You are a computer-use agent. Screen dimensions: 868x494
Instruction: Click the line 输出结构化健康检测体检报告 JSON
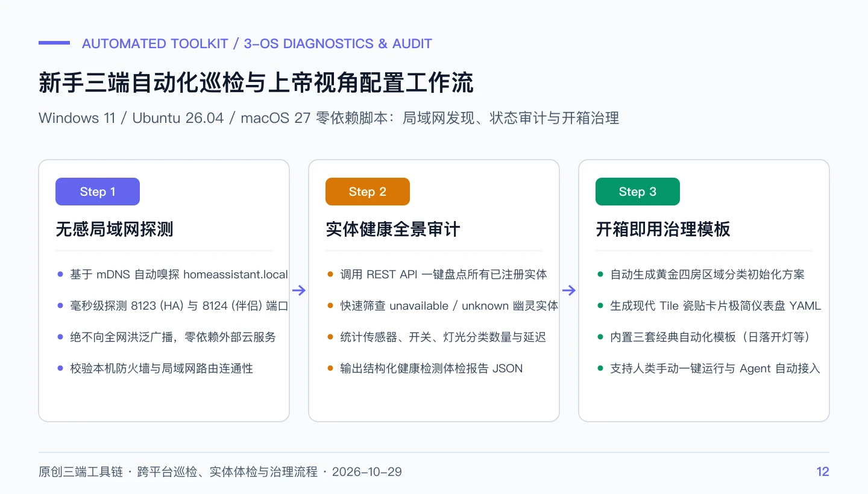(x=432, y=368)
